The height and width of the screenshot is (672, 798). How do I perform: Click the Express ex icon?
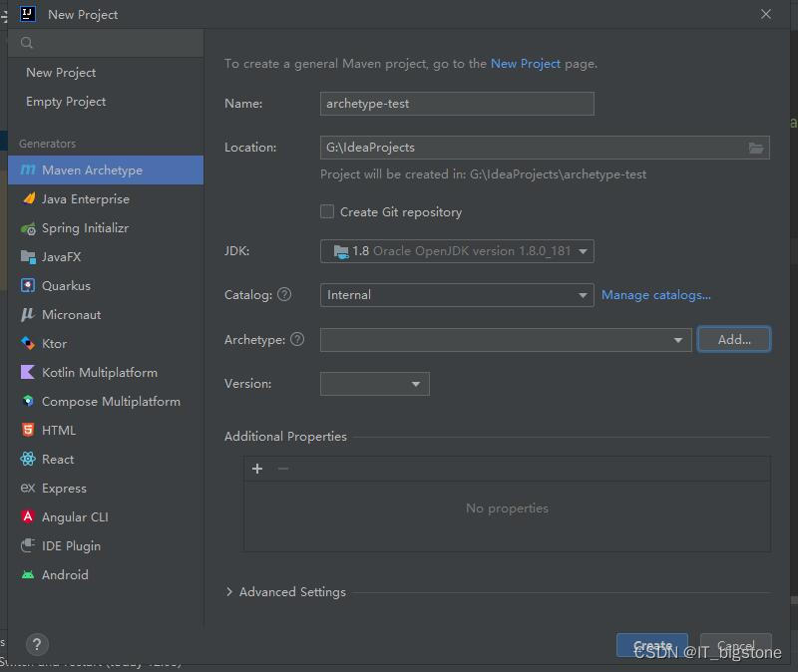tap(28, 488)
